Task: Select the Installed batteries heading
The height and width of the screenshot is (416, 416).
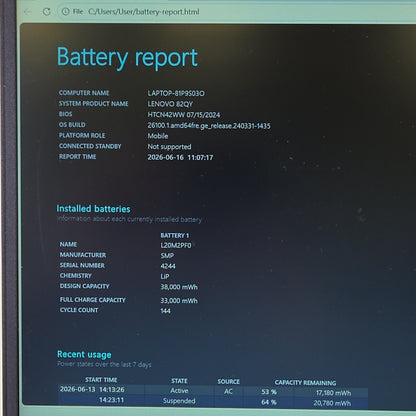Action: point(93,209)
